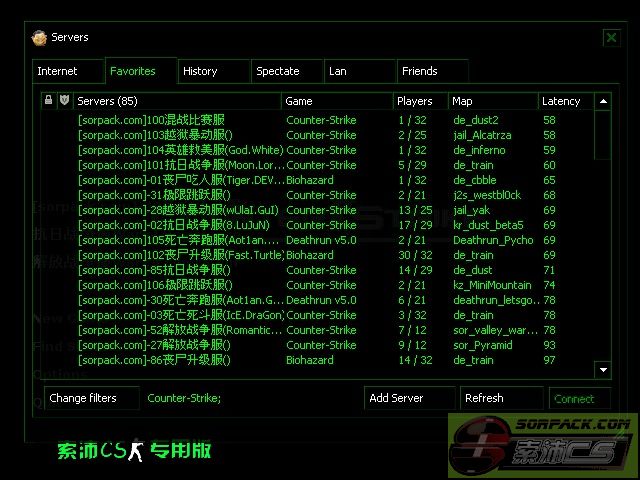Select server [sorpack.com]-31 row
The width and height of the screenshot is (640, 480).
point(317,195)
